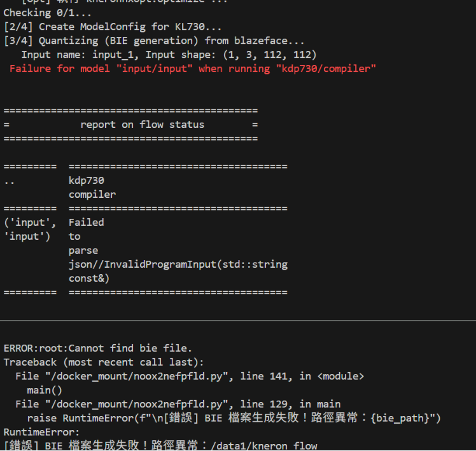476x451 pixels.
Task: Click the "[3/4] Quantizing (BIE generation)" line
Action: tap(154, 41)
